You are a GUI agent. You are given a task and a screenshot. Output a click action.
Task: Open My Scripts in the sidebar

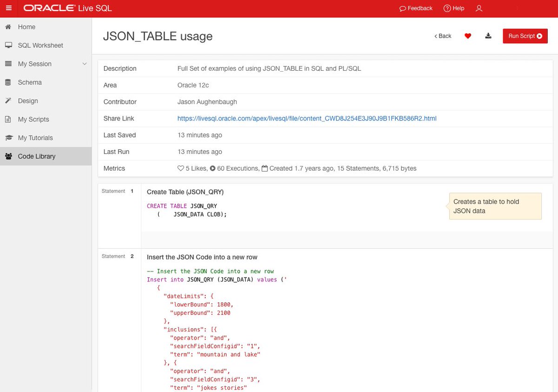[x=46, y=120]
